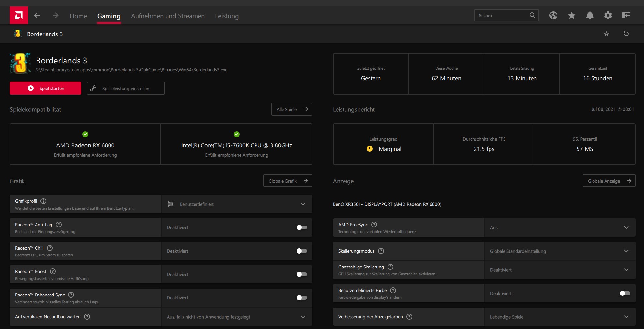Switch to the Home tab
This screenshot has height=329, width=644.
pyautogui.click(x=79, y=16)
